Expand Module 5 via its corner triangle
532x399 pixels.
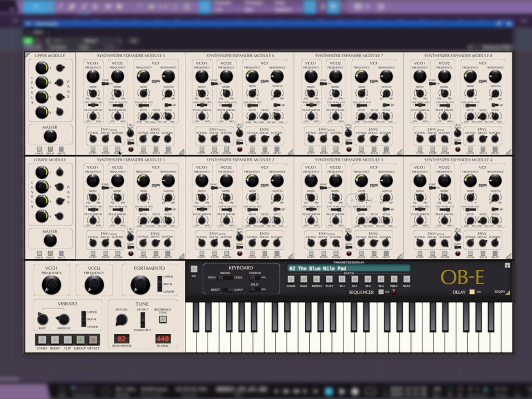[181, 152]
